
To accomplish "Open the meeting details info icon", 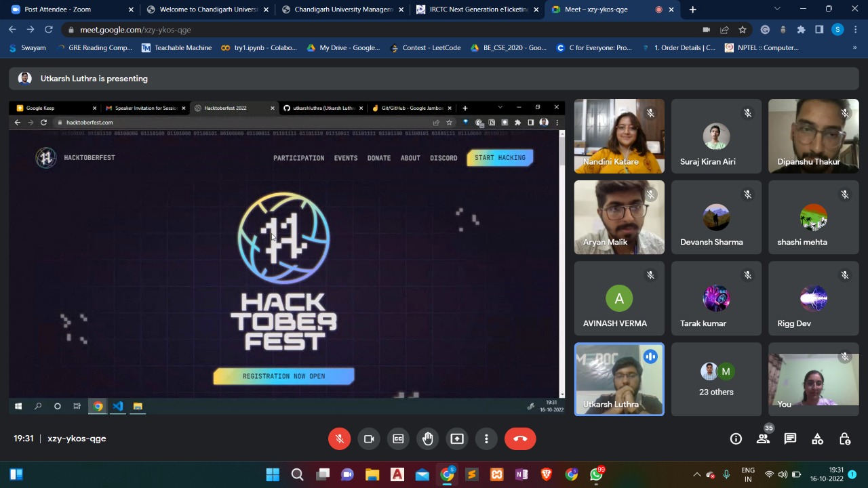I will (x=736, y=439).
